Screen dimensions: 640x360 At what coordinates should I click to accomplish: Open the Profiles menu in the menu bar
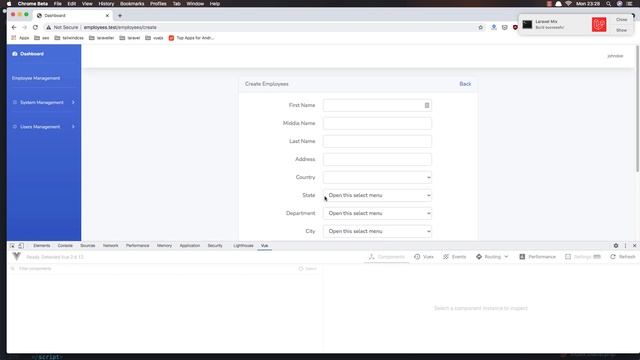158,4
